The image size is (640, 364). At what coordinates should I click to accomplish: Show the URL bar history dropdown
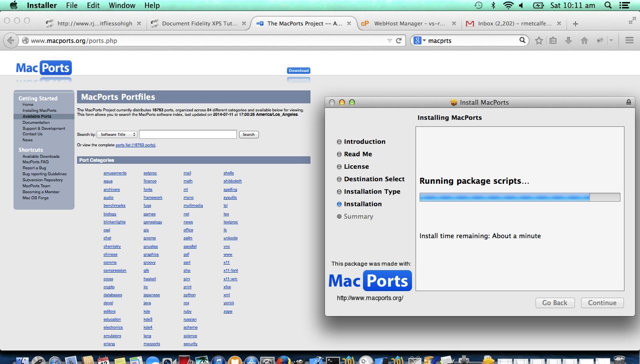[x=389, y=40]
